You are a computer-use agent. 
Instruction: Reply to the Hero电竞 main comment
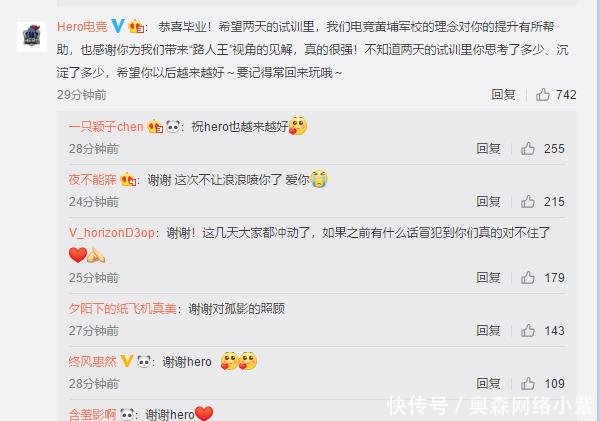click(503, 95)
